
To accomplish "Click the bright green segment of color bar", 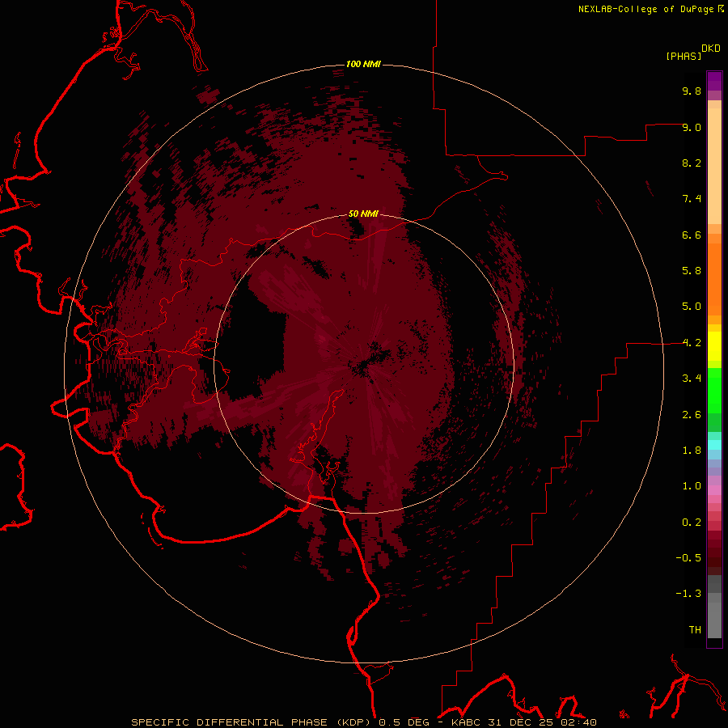I will coord(714,391).
